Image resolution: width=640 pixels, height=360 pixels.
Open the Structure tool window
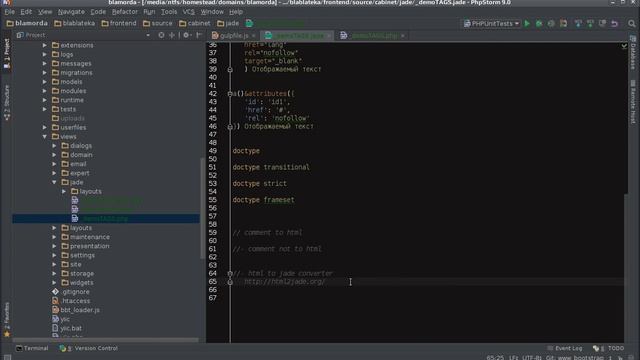pos(7,102)
